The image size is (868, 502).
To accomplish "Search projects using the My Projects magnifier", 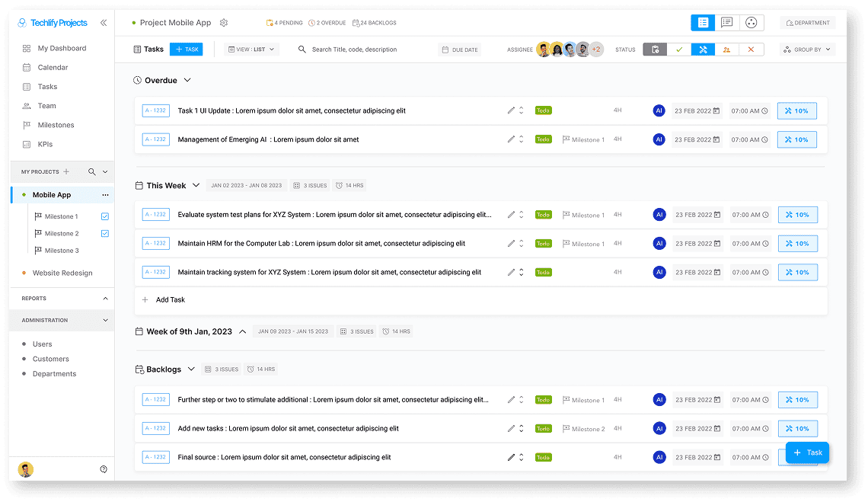I will [x=92, y=172].
